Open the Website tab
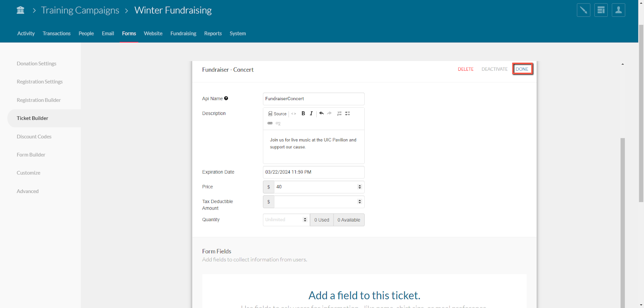 coord(153,33)
